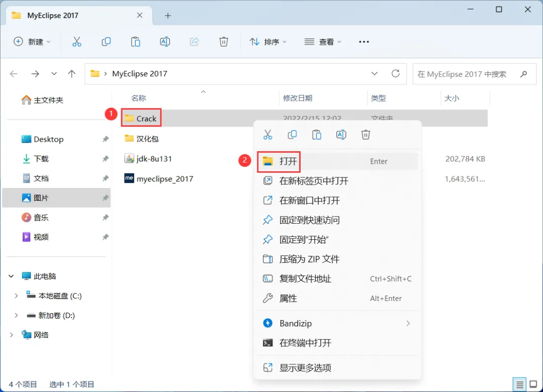
Task: Unpin 音乐 using its pin icon
Action: tap(105, 218)
